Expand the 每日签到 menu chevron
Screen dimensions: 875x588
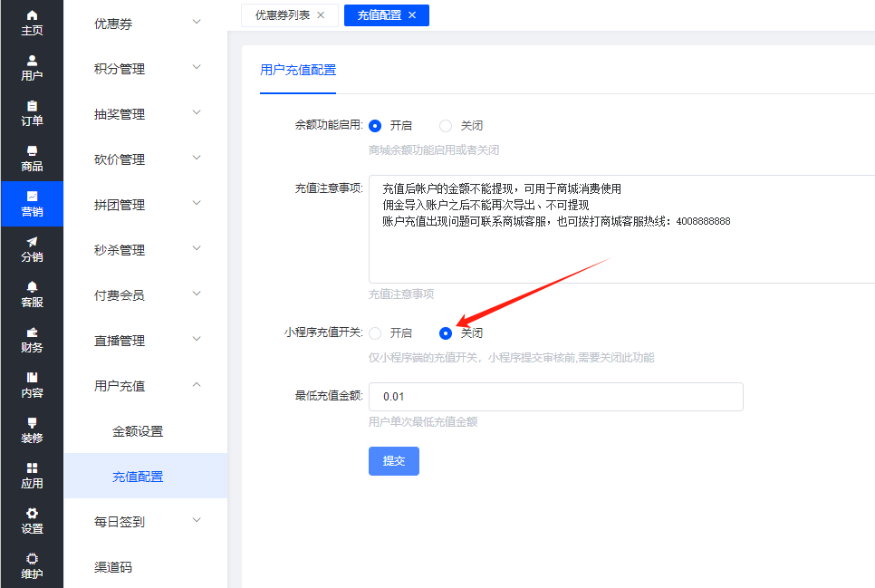click(197, 520)
